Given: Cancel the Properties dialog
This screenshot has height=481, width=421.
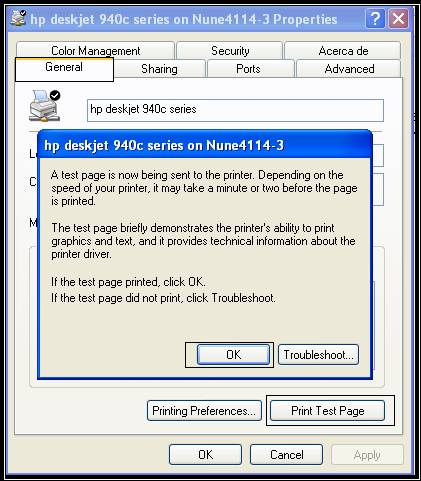Looking at the screenshot, I should pos(287,454).
